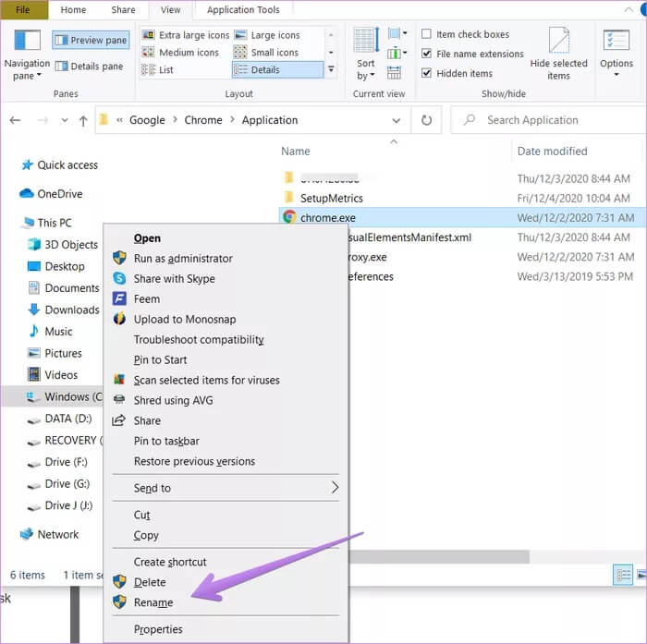Enable Item check boxes option

point(427,34)
